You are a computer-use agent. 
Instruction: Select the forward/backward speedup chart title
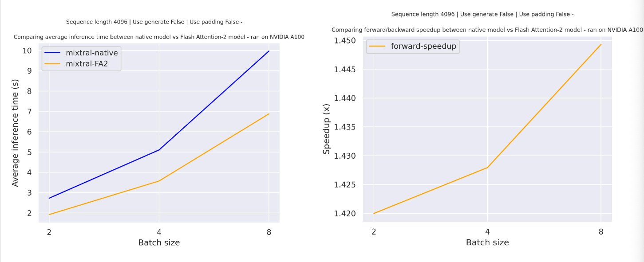click(x=487, y=30)
